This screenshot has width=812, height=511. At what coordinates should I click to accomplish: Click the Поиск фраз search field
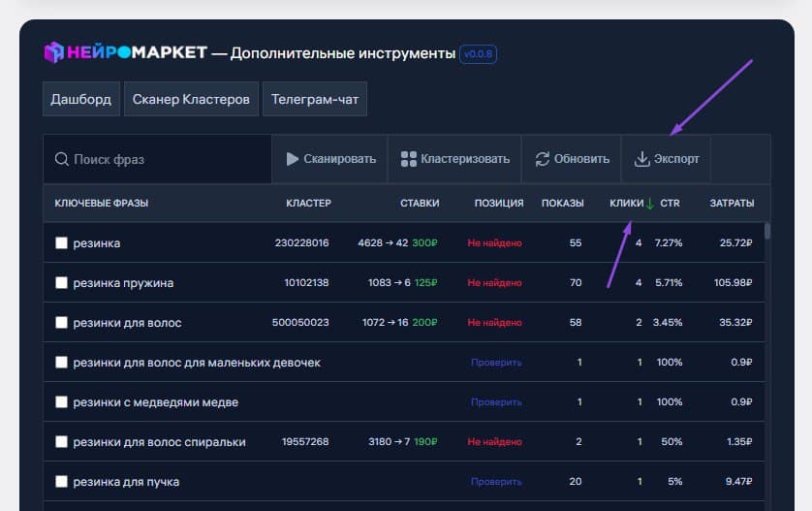pos(158,159)
